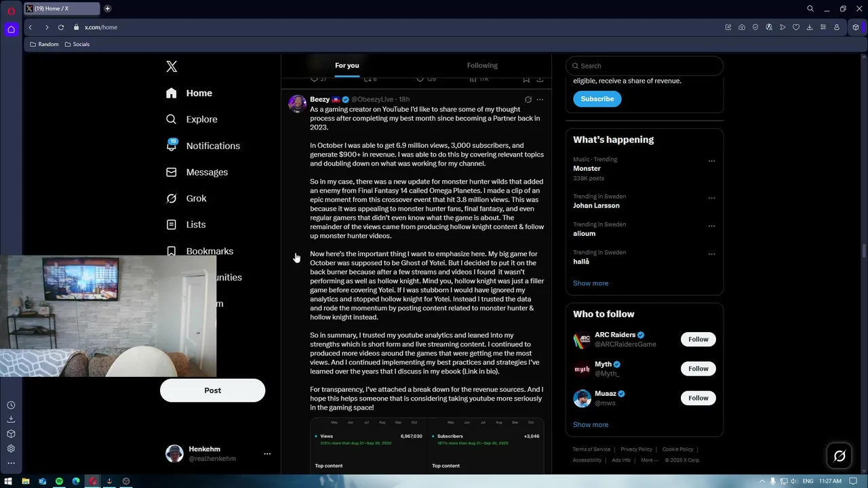The height and width of the screenshot is (488, 868).
Task: Open the Socials bookmarks folder
Action: point(77,44)
